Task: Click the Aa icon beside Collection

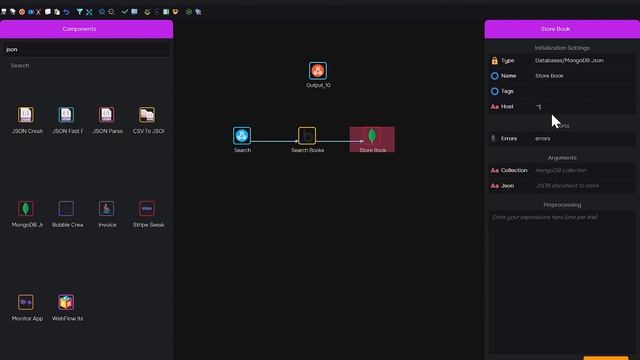Action: 495,170
